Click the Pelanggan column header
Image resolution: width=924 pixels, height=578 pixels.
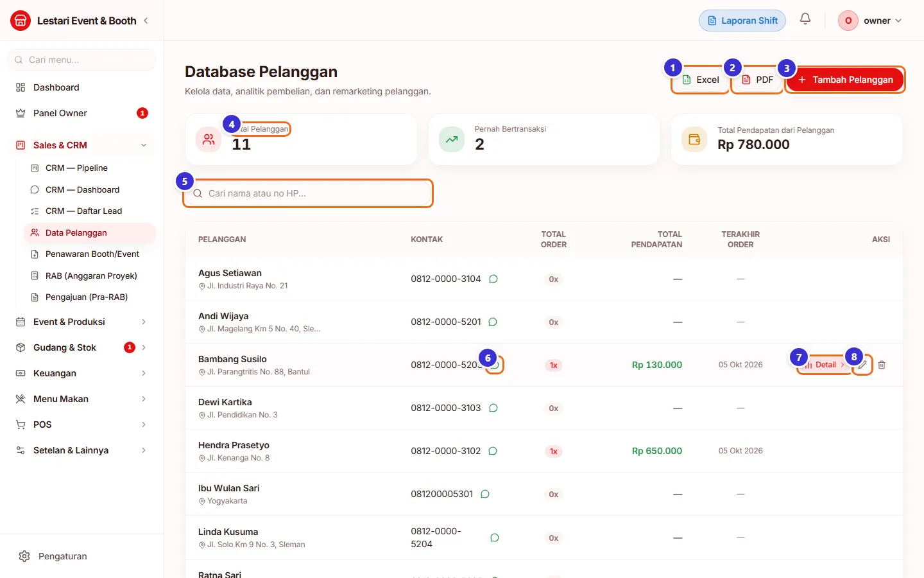pyautogui.click(x=222, y=240)
